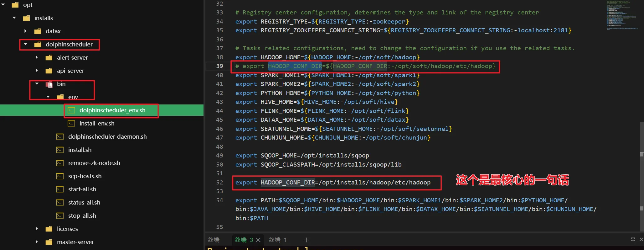This screenshot has height=250, width=644.
Task: Collapse the installs folder arrow
Action: click(14, 18)
